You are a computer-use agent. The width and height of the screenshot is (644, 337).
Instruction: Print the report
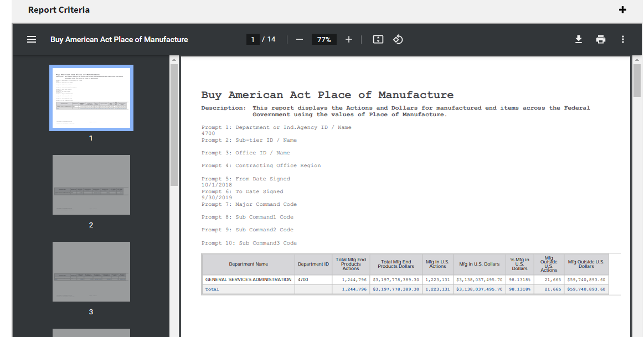(600, 39)
